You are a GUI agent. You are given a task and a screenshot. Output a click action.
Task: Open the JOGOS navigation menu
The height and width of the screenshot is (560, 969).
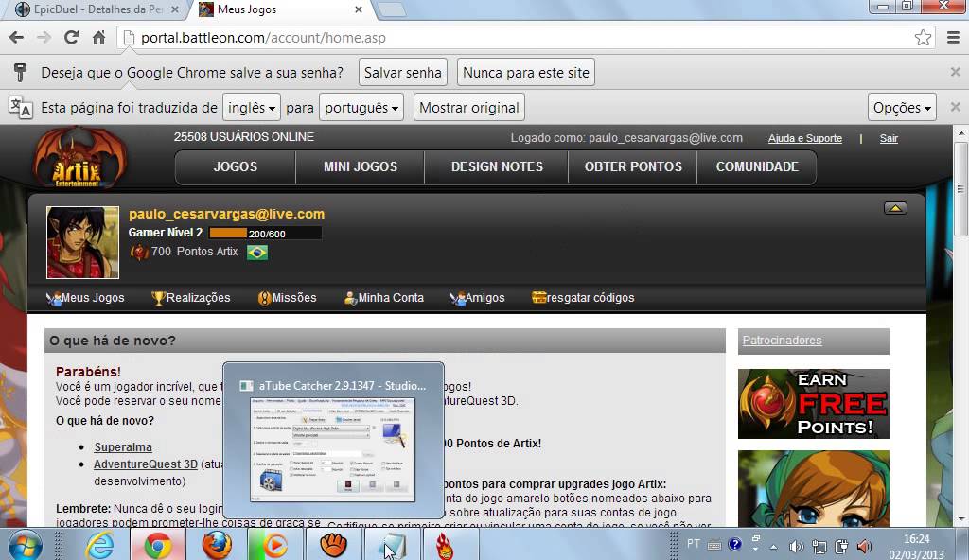236,166
